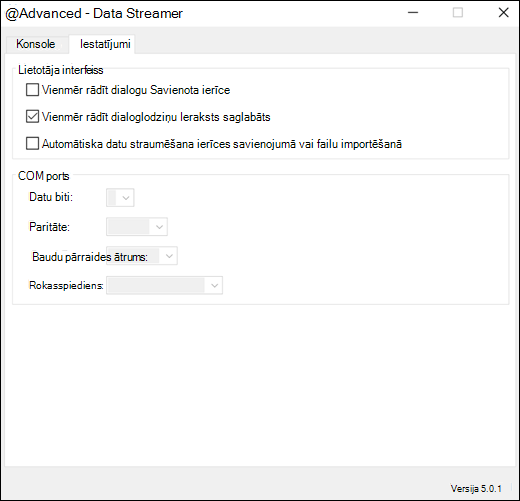
Task: Click the Lietotāja interfeiss group label
Action: 61,70
